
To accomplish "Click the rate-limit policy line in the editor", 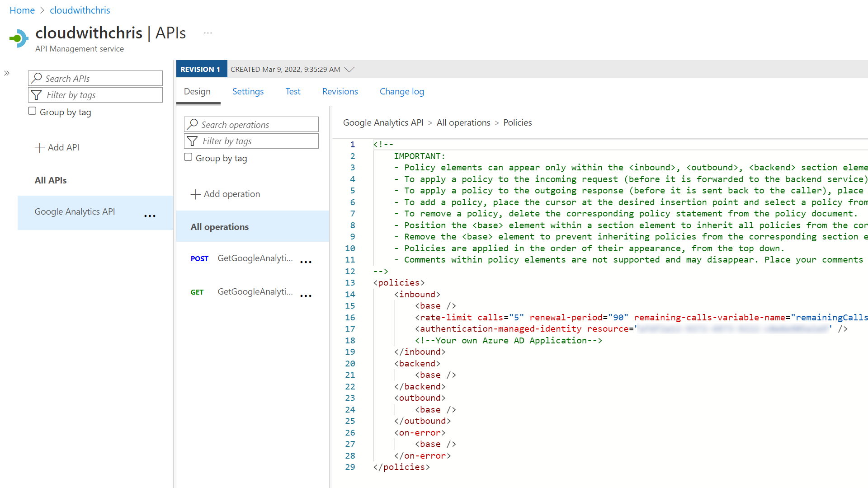I will pos(641,317).
